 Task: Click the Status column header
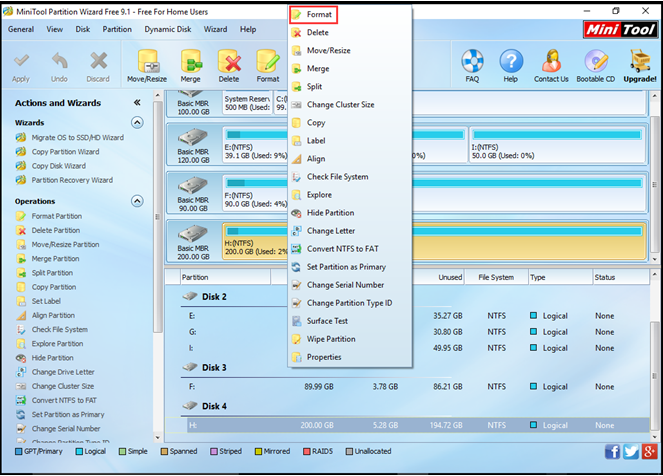[x=620, y=277]
